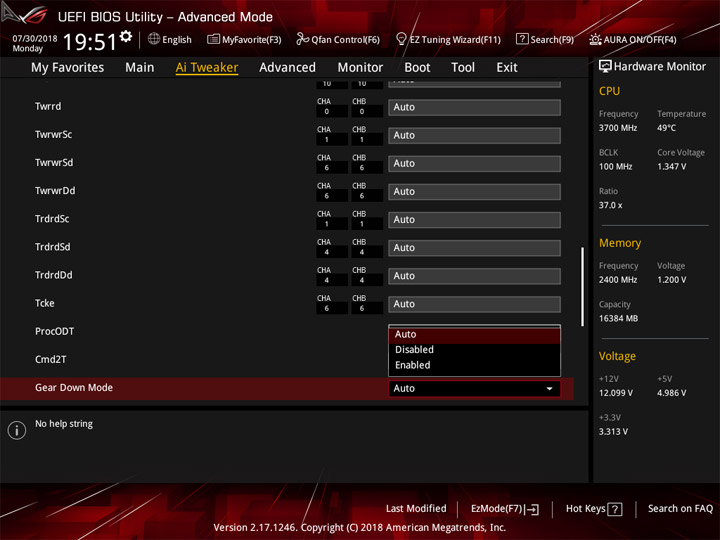The height and width of the screenshot is (540, 720).
Task: Click +5V reading 4.986 V
Action: 671,393
